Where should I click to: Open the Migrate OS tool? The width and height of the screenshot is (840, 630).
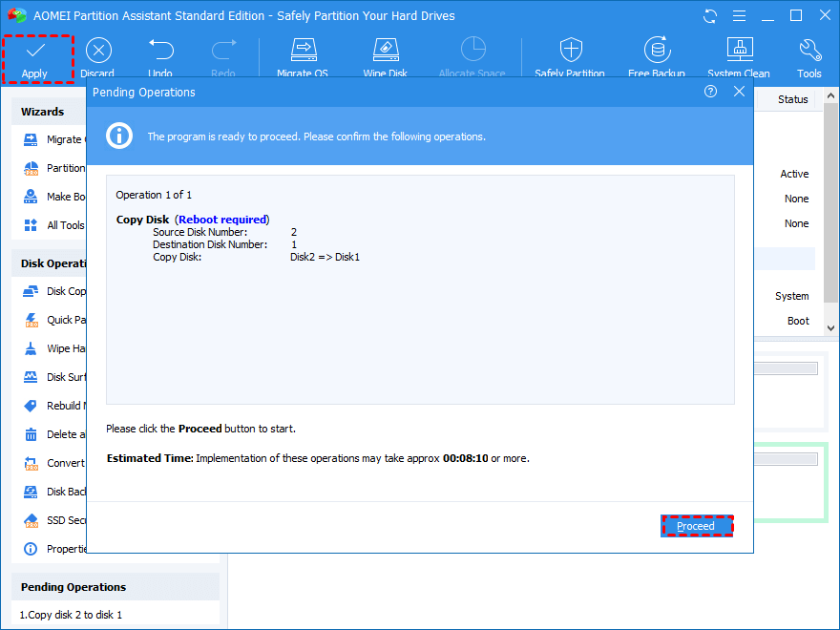coord(304,51)
